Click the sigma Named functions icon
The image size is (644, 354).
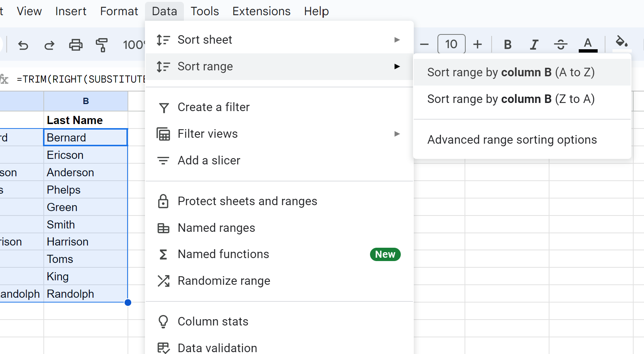pos(164,254)
